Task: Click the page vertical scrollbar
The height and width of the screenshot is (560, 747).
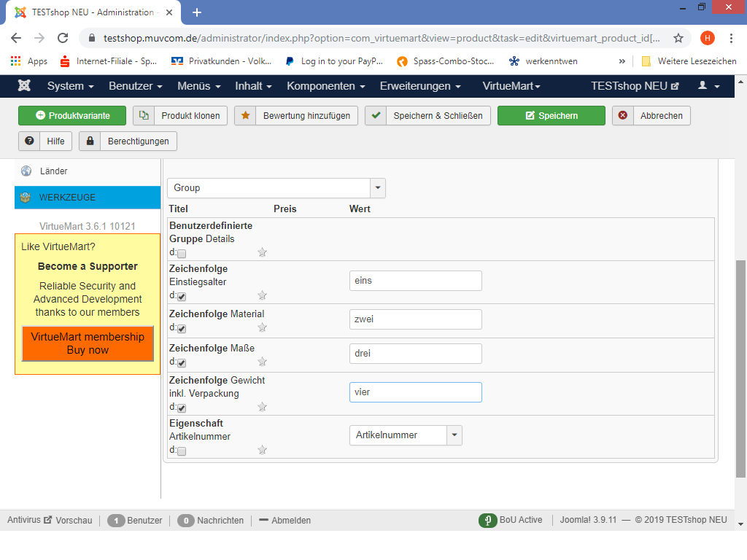Action: [x=741, y=365]
